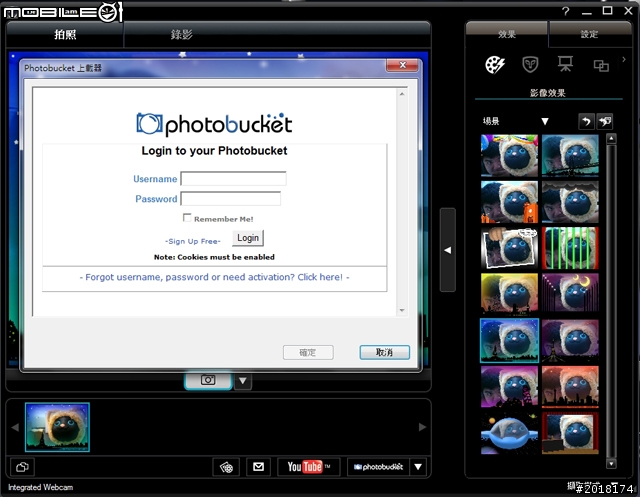The width and height of the screenshot is (640, 497).
Task: Go to previous captured items with left arrow
Action: pos(15,427)
